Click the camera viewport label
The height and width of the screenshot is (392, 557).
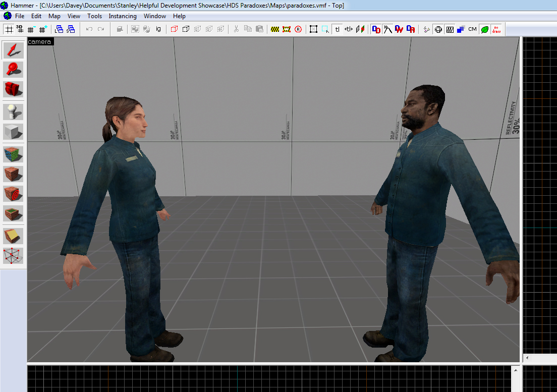tap(40, 41)
